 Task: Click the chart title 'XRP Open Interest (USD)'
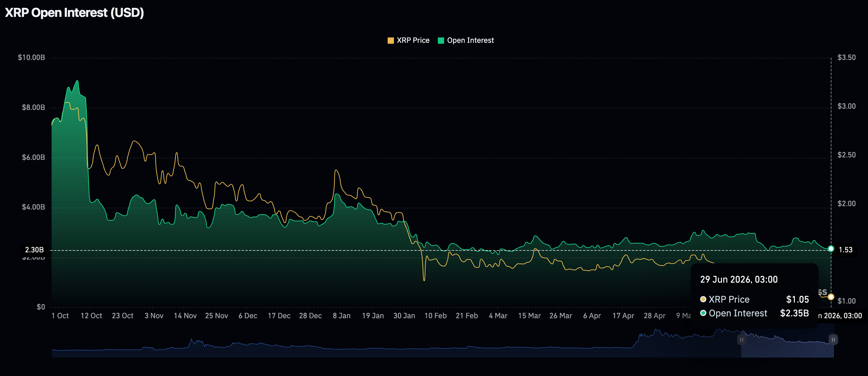74,13
